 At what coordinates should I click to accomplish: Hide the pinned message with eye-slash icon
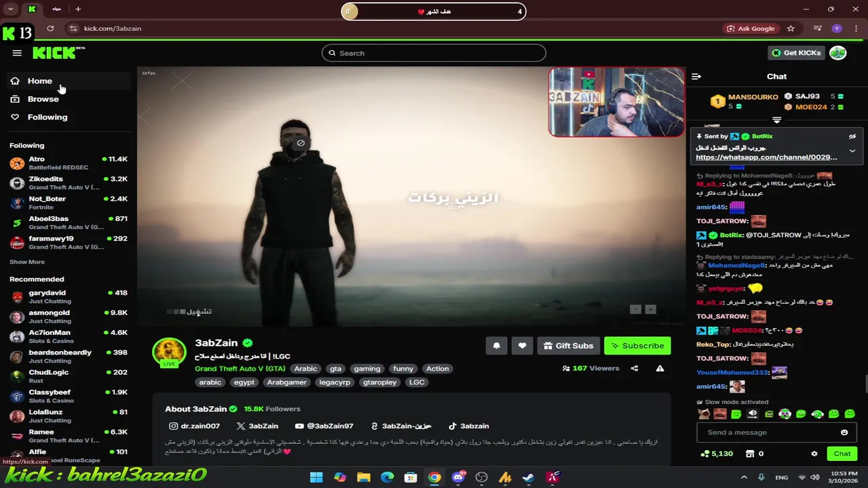click(852, 136)
